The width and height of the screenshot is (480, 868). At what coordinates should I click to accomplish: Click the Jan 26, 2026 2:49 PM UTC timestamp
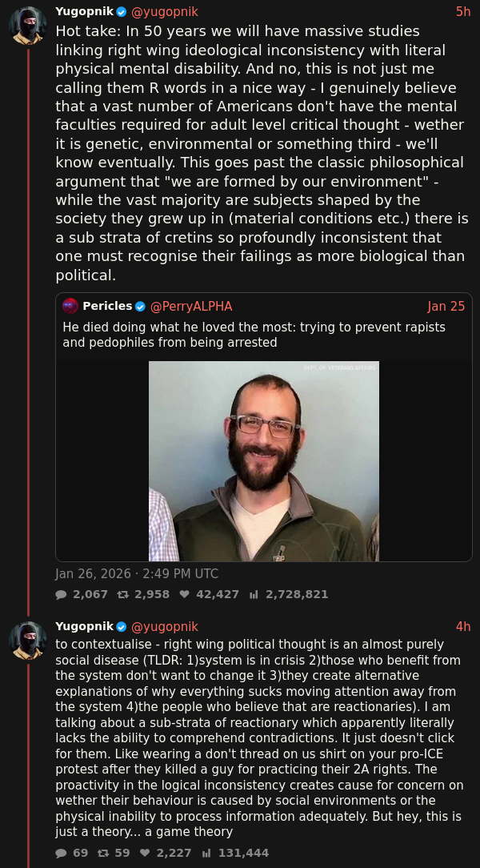[x=137, y=573]
